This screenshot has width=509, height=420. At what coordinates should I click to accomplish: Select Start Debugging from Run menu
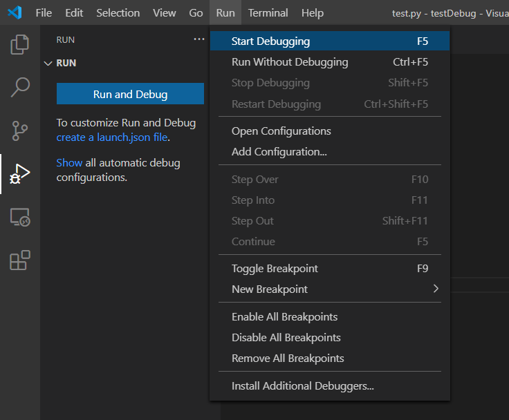pyautogui.click(x=270, y=41)
